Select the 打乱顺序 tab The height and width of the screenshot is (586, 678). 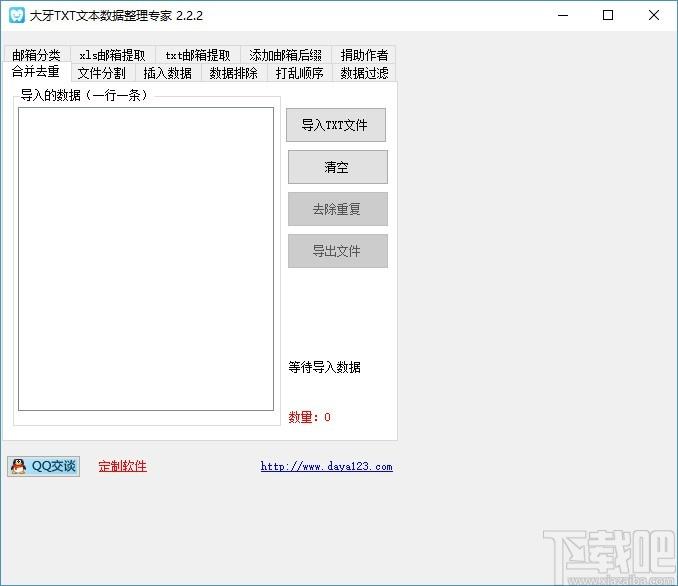pyautogui.click(x=299, y=73)
